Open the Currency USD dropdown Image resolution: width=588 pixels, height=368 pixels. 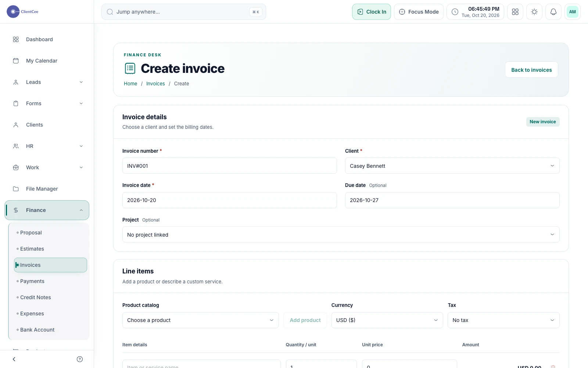[x=387, y=320]
